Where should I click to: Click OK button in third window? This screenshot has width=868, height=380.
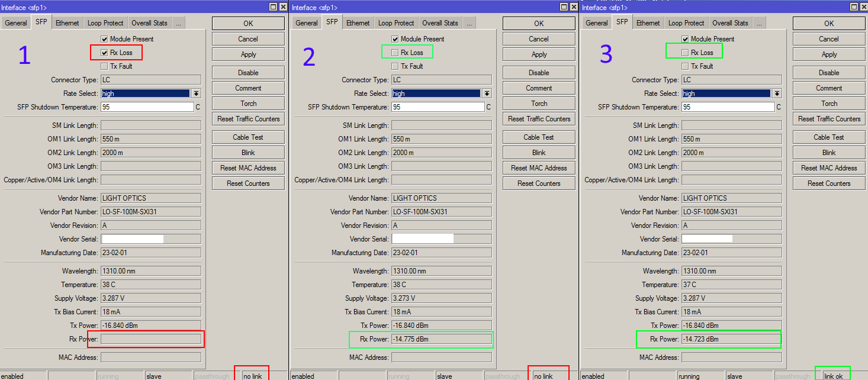829,23
